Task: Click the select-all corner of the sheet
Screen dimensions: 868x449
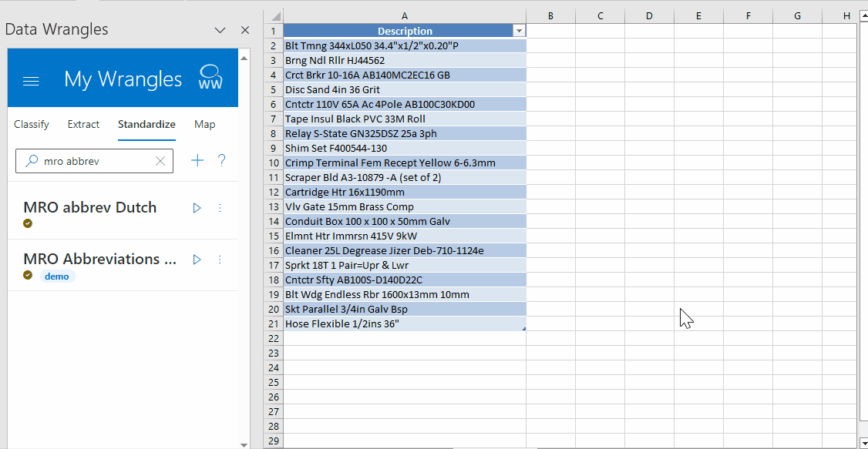Action: point(274,16)
